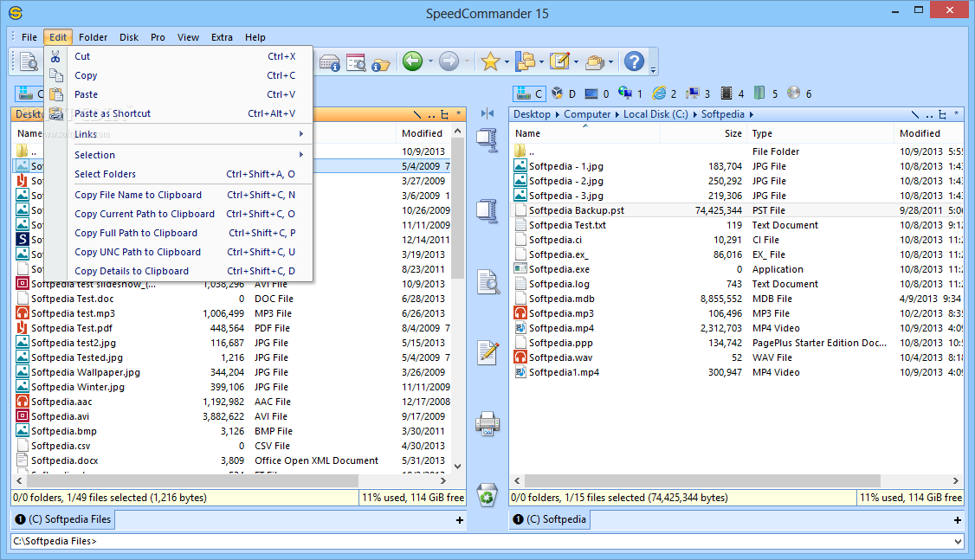Select drive D in right panel
This screenshot has width=975, height=560.
[564, 93]
